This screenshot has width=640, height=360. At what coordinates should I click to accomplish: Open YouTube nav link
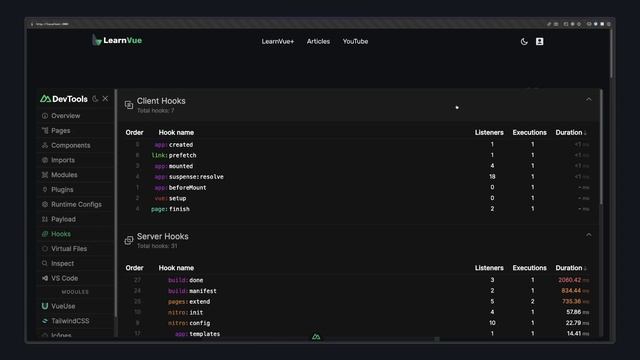click(356, 42)
